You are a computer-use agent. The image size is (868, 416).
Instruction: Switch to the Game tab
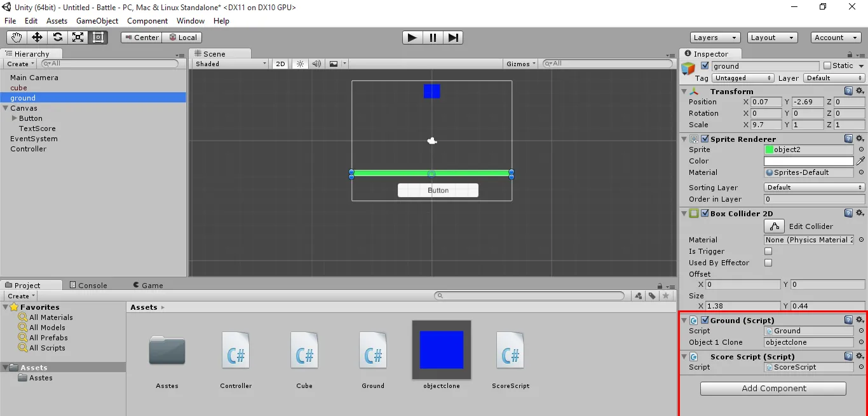(x=148, y=285)
